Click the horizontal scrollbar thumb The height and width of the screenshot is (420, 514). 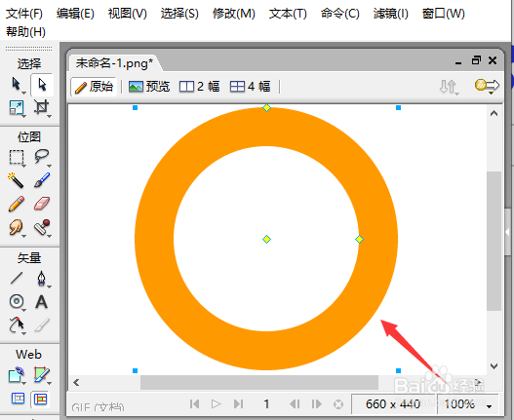tap(259, 382)
